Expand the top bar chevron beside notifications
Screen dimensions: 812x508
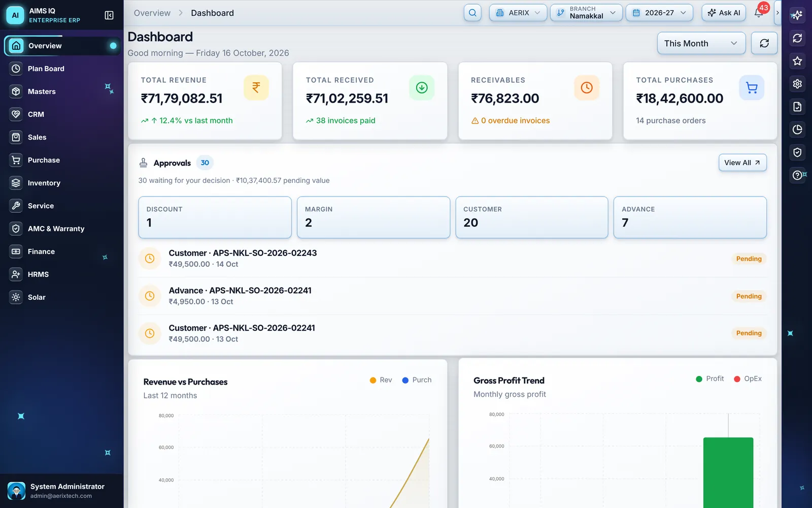[777, 13]
